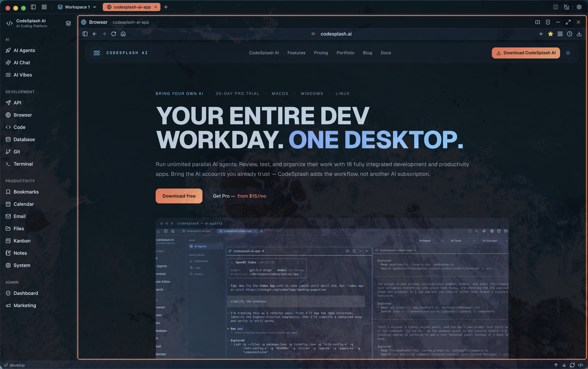Expand the Browser panel to full size
The image size is (588, 369).
(x=568, y=22)
